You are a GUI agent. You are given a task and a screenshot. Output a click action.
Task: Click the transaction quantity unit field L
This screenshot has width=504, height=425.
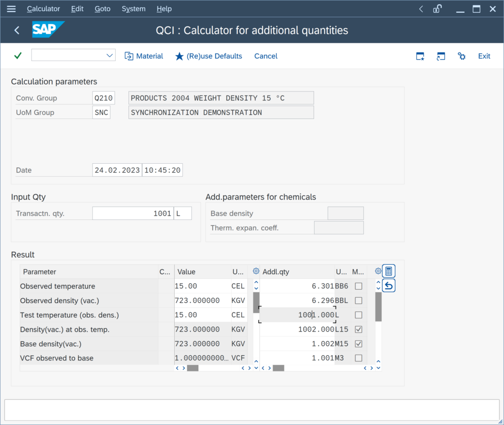pos(183,213)
